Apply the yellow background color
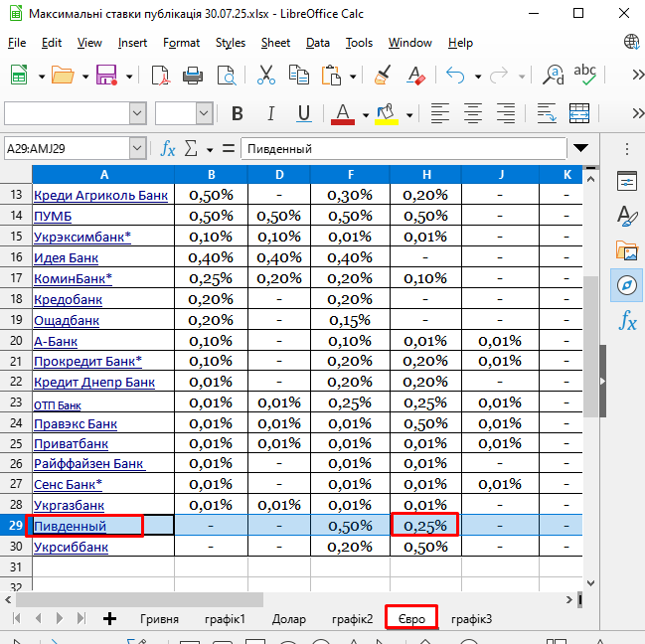Image resolution: width=645 pixels, height=644 pixels. tap(387, 114)
